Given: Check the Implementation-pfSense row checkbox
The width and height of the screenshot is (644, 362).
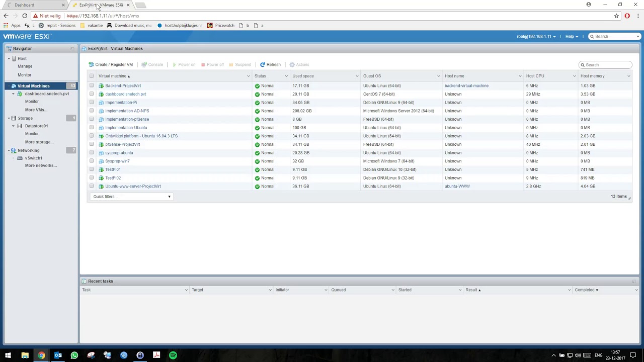Looking at the screenshot, I should [92, 119].
